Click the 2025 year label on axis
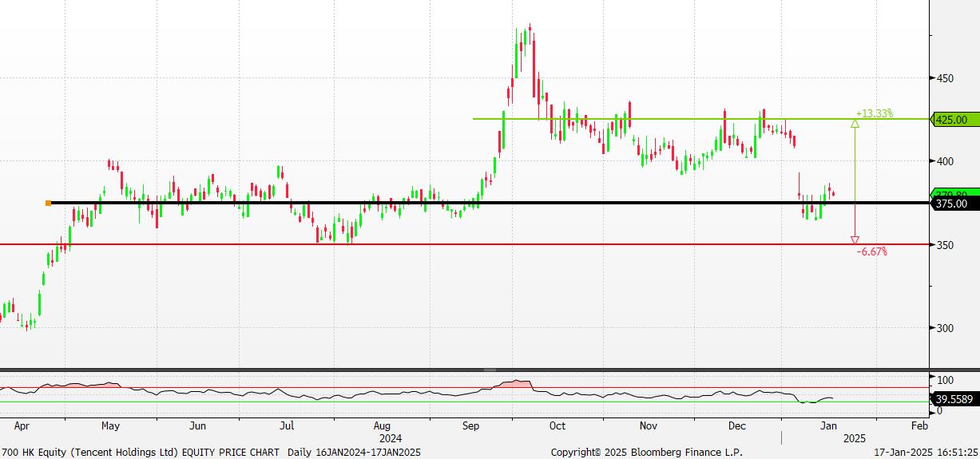This screenshot has height=459, width=980. [855, 438]
